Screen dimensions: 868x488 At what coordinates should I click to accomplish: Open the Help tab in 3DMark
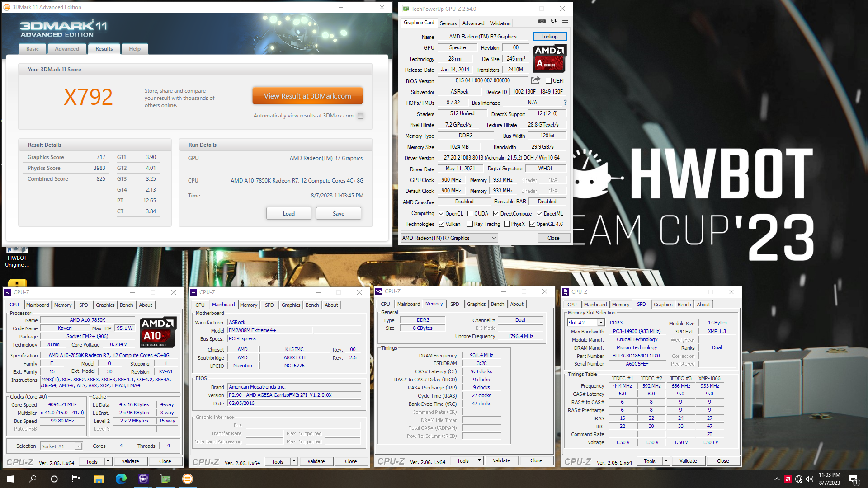pyautogui.click(x=135, y=49)
